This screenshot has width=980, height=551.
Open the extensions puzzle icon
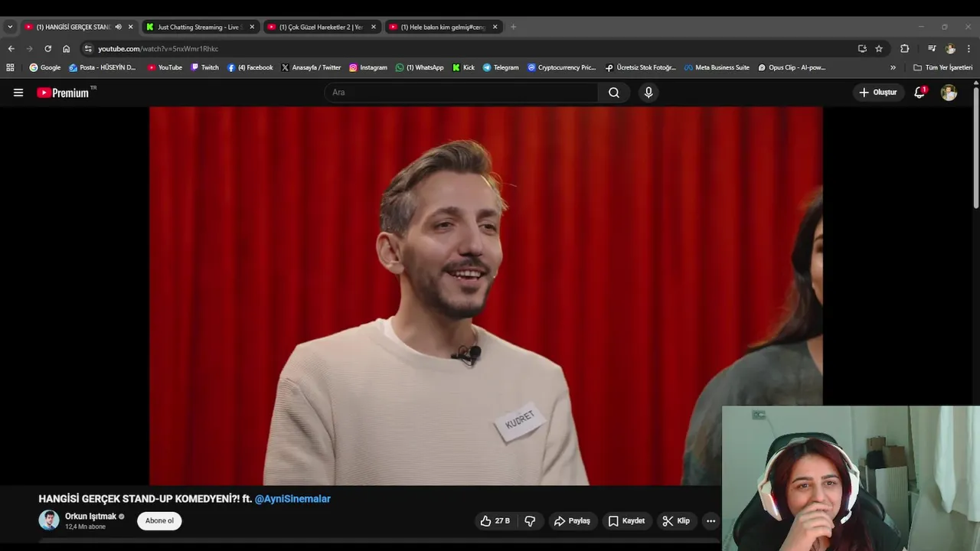point(904,48)
